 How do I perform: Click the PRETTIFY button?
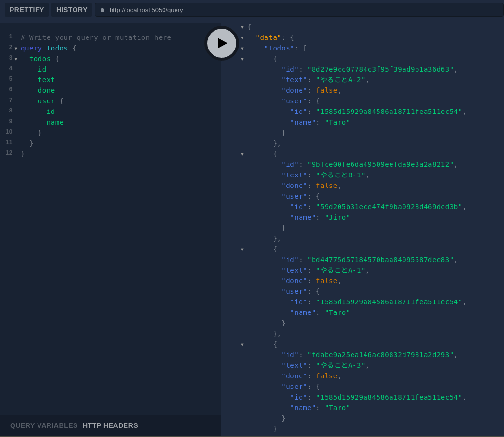(26, 10)
